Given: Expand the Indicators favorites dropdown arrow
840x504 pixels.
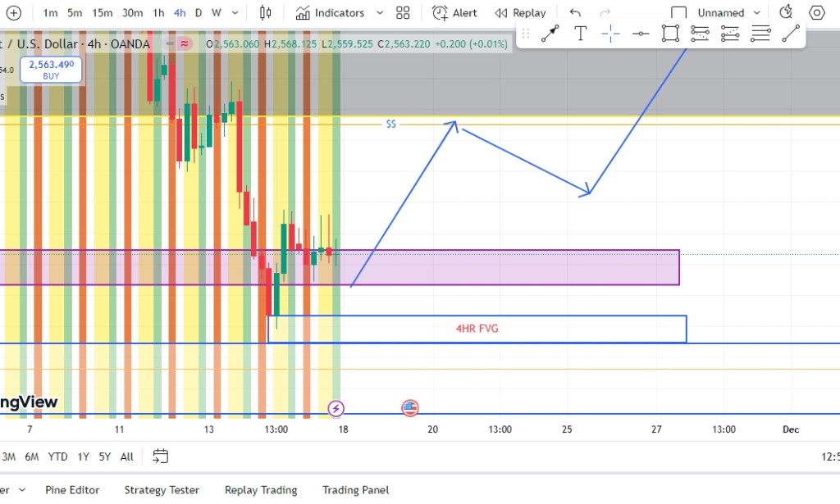Looking at the screenshot, I should coord(379,13).
